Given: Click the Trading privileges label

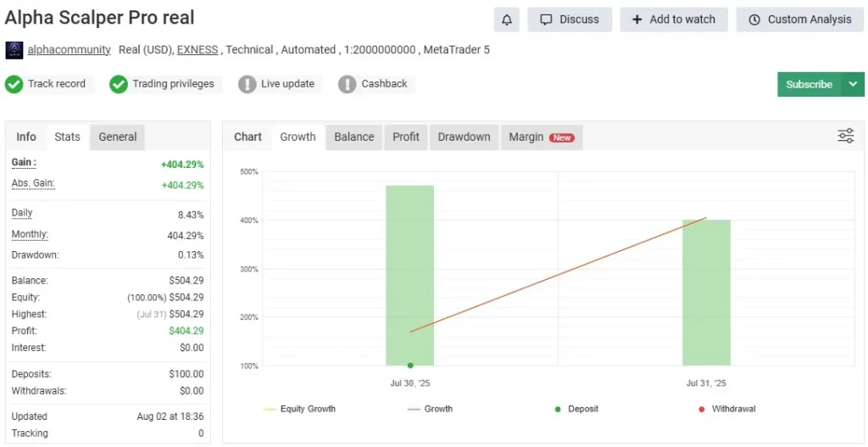Looking at the screenshot, I should pyautogui.click(x=173, y=84).
